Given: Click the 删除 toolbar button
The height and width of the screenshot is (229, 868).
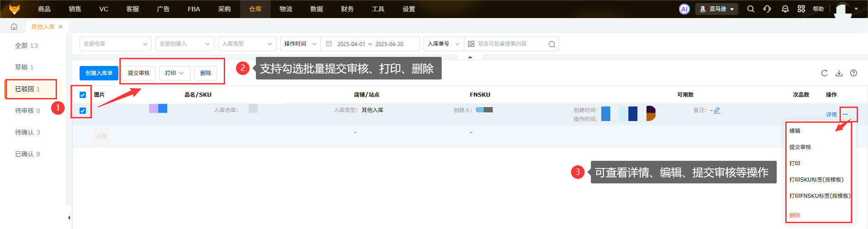Looking at the screenshot, I should (206, 73).
